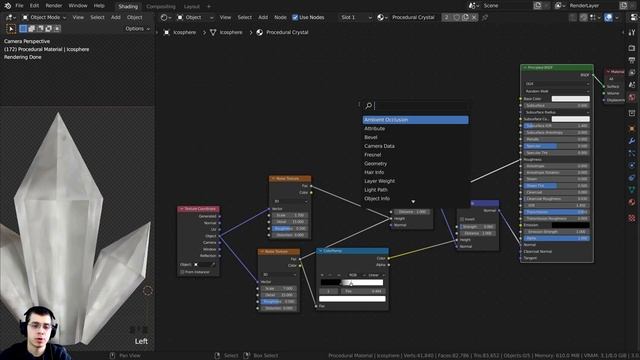Viewport: 640px width, 360px height.
Task: Open the Window menu
Action: pos(78,6)
